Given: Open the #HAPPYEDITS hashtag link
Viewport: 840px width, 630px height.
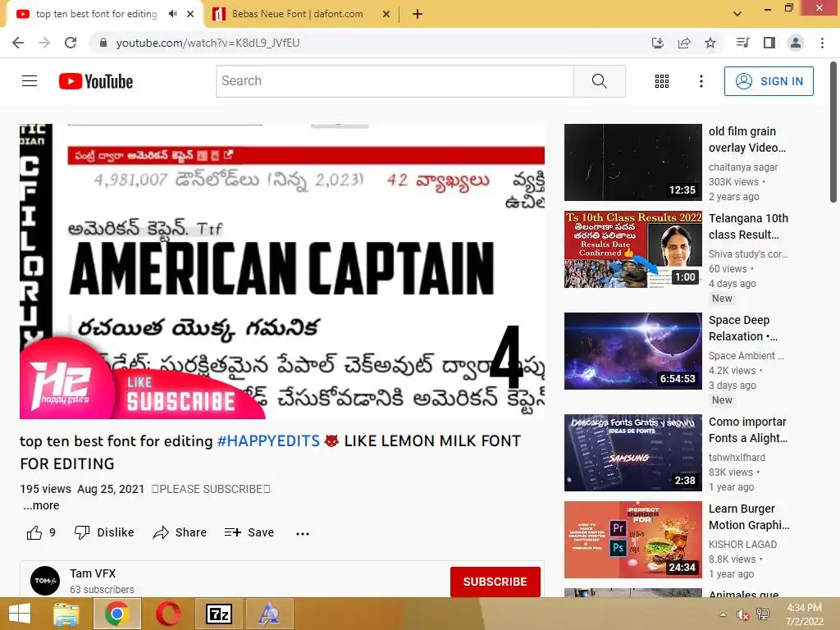Looking at the screenshot, I should pos(268,441).
